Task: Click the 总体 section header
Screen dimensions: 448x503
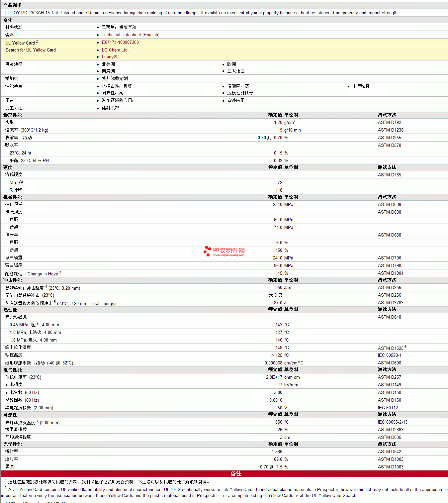Action: tap(8, 20)
